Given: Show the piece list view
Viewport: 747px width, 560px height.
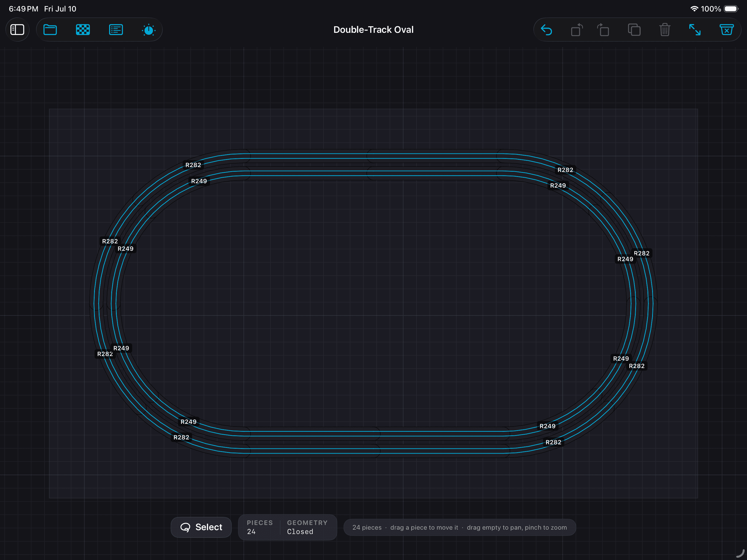Looking at the screenshot, I should (116, 30).
